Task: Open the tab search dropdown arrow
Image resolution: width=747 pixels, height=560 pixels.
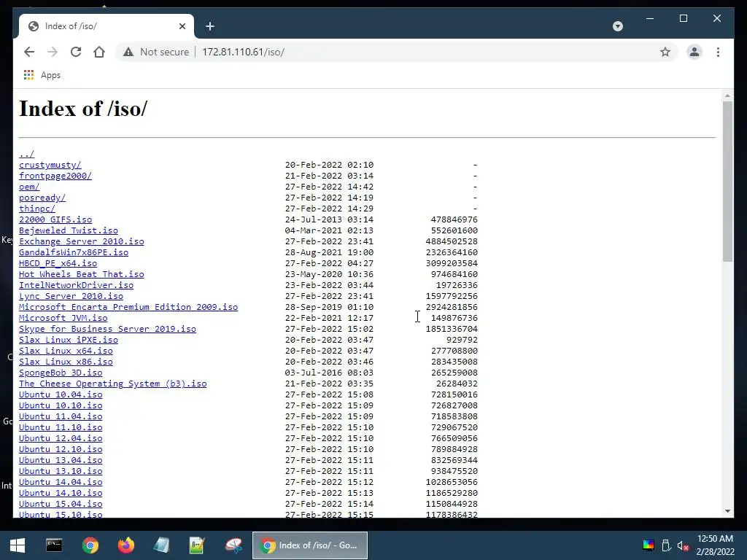Action: tap(617, 26)
